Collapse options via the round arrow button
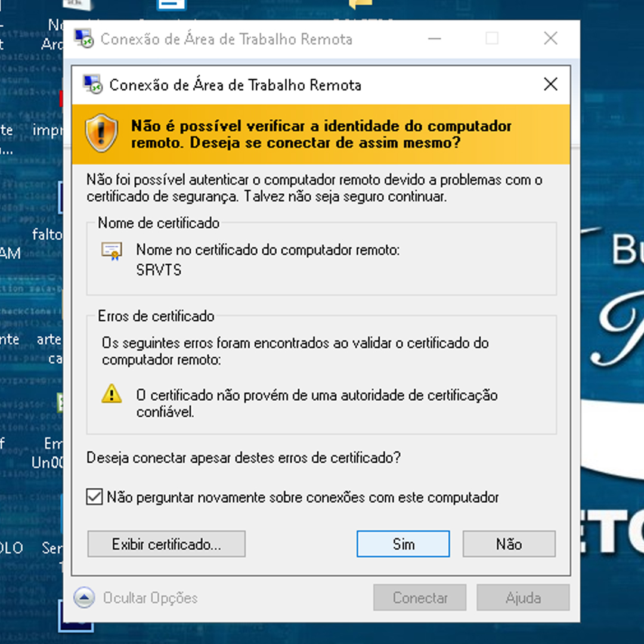Image resolution: width=644 pixels, height=644 pixels. click(x=84, y=597)
